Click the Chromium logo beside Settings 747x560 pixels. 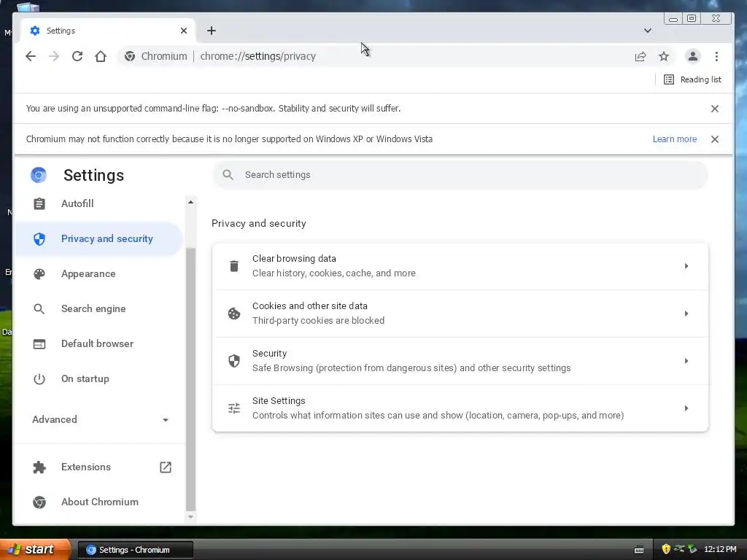[x=39, y=175]
